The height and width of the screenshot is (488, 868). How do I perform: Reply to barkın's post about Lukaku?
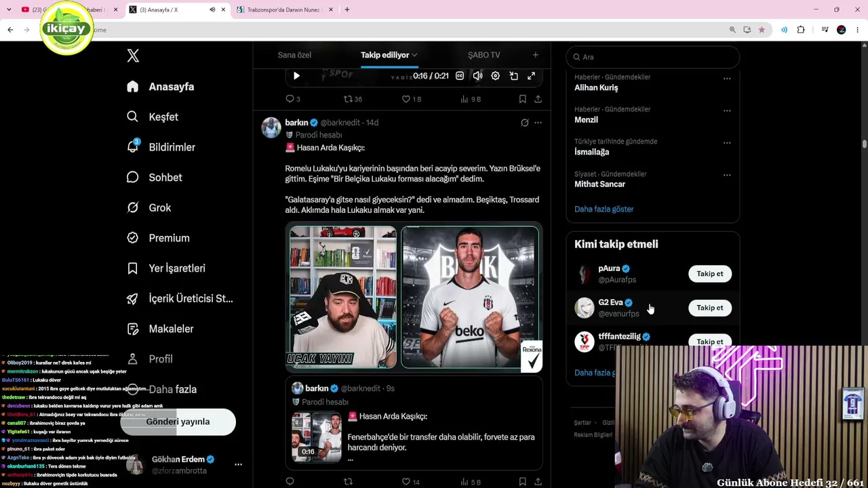tap(290, 482)
